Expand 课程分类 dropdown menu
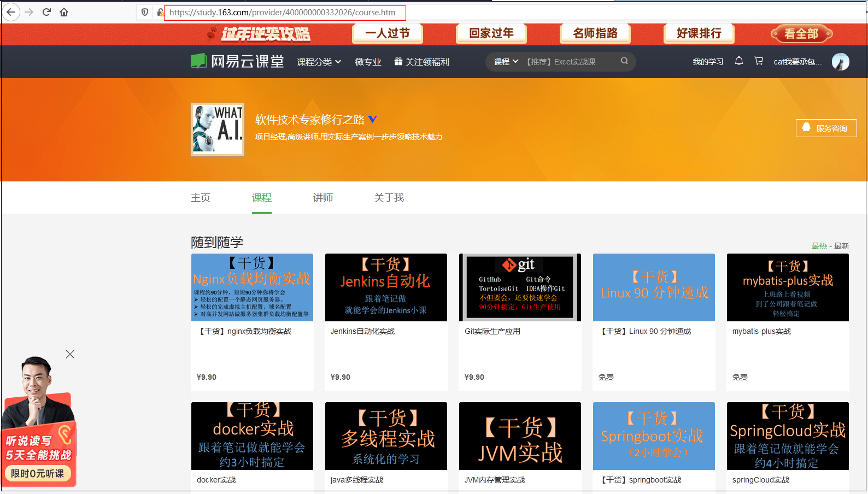The width and height of the screenshot is (868, 494). 319,62
